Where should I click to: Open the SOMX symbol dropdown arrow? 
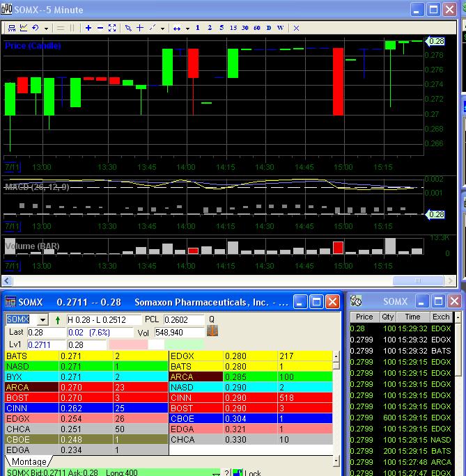coord(42,319)
